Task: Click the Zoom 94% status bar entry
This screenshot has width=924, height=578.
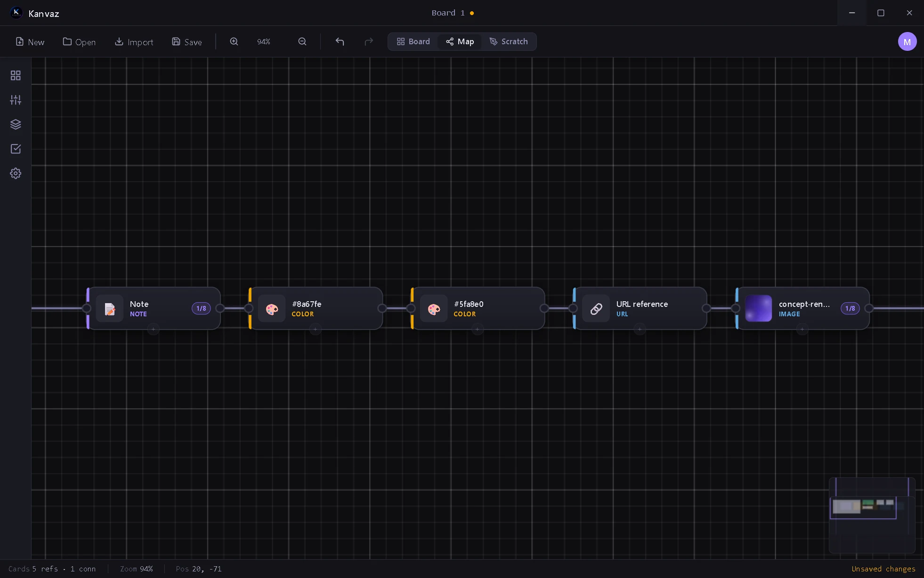Action: tap(137, 569)
